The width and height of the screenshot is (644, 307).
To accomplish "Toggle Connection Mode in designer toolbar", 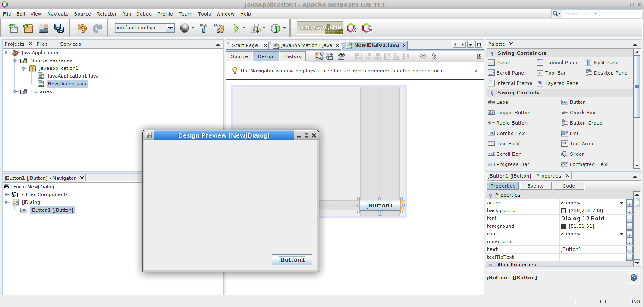I will tap(330, 56).
